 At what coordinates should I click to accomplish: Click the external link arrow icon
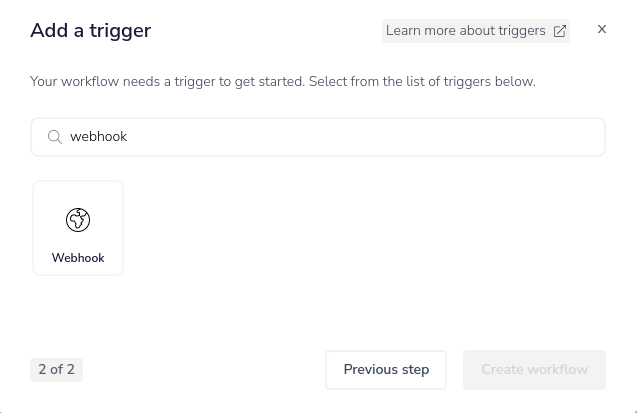coord(559,31)
